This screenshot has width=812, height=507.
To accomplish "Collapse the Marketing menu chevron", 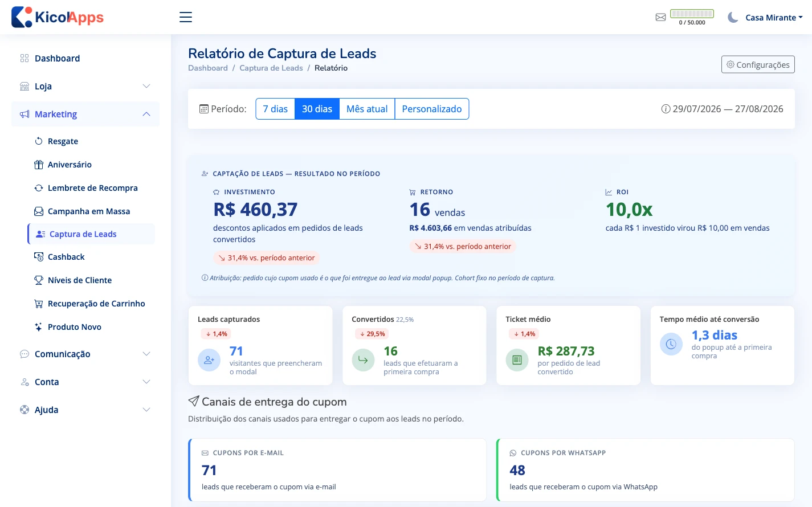I will pos(146,114).
